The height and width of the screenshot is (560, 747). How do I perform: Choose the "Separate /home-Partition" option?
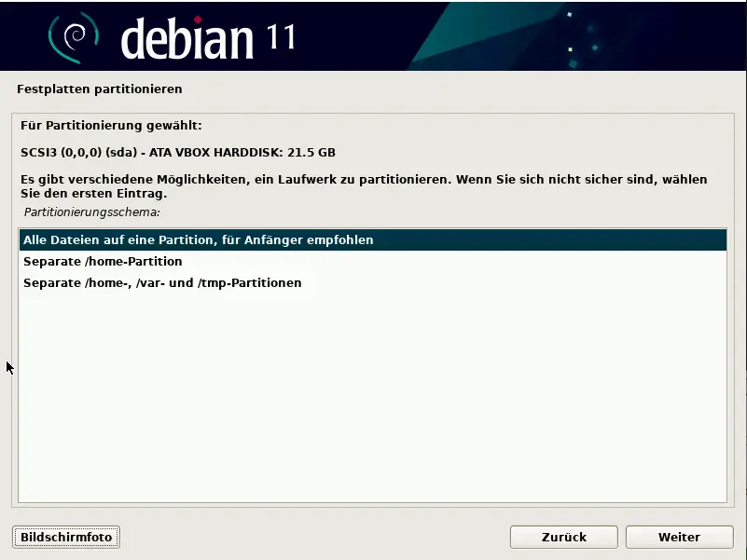point(103,262)
